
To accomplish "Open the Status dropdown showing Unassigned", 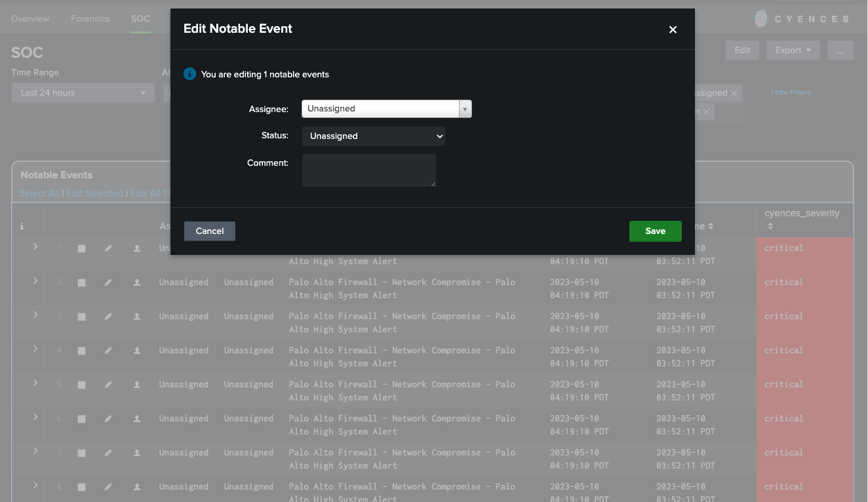I will 374,136.
